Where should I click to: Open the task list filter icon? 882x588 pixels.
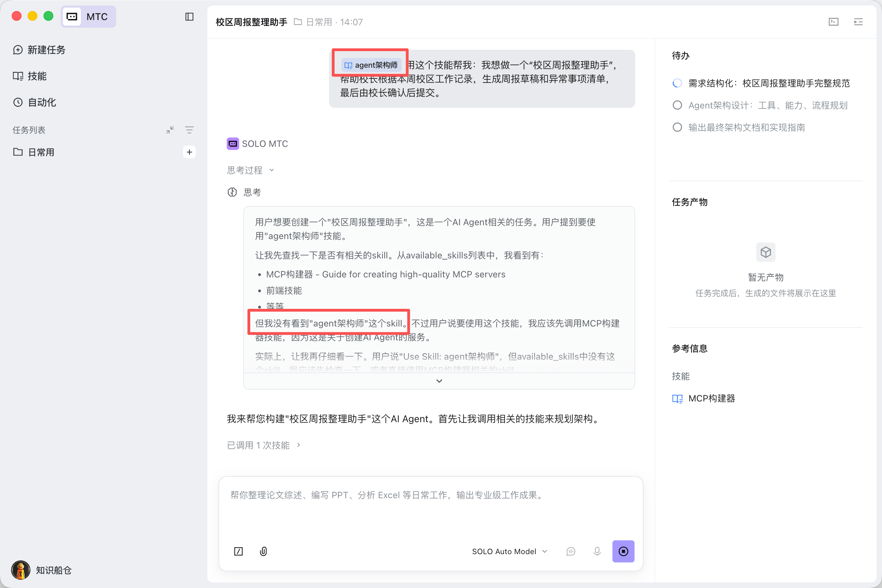coord(189,130)
